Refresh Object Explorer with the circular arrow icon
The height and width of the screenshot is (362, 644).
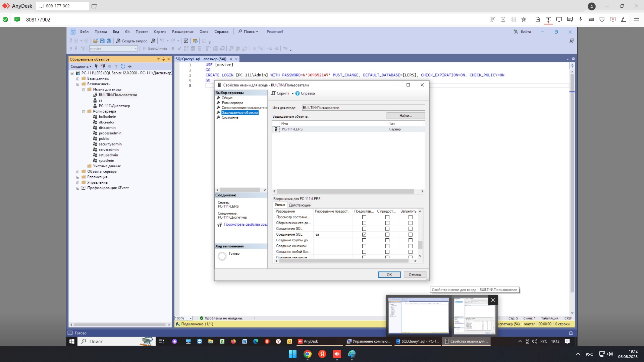pyautogui.click(x=123, y=66)
